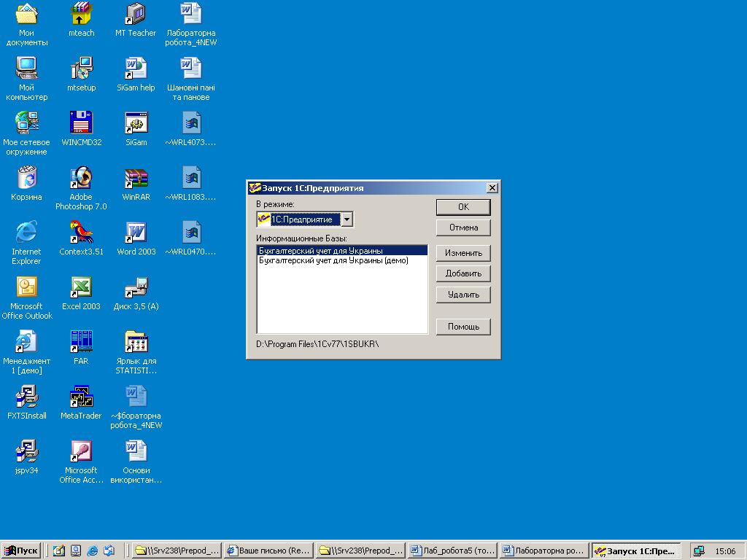Select the WinRAR desktop icon
Image resolution: width=747 pixels, height=560 pixels.
point(136,178)
